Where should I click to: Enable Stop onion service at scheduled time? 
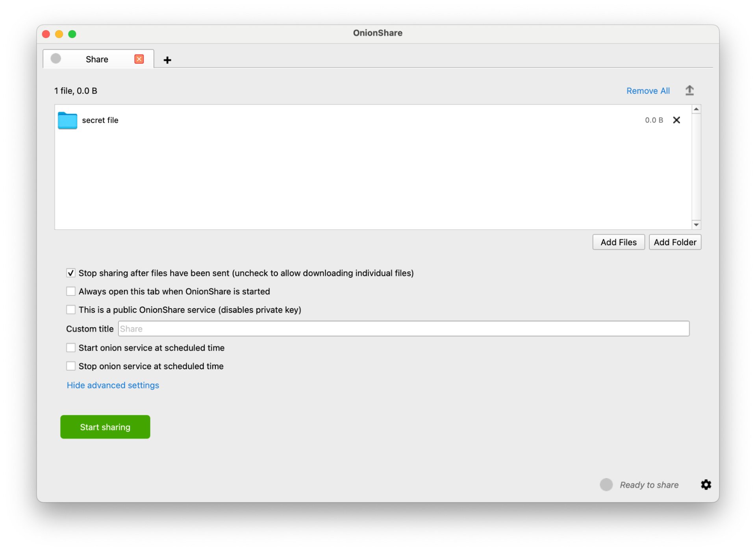(x=71, y=366)
